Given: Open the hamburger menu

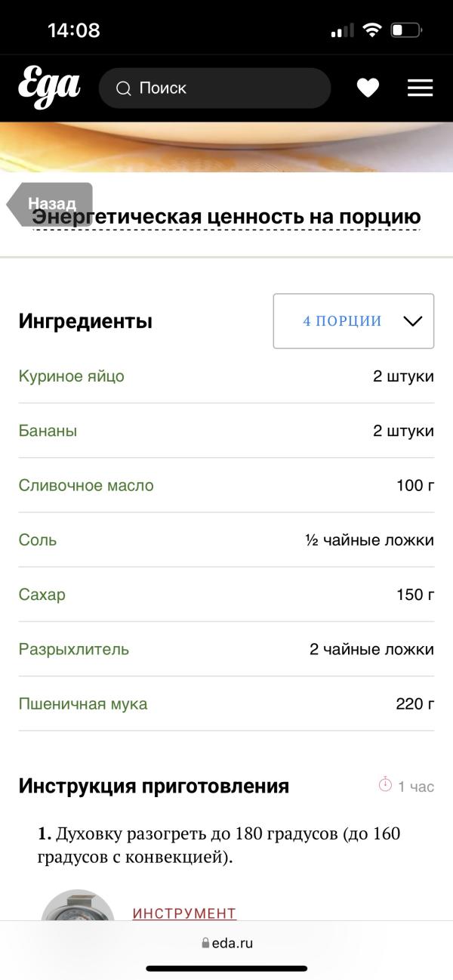Looking at the screenshot, I should [420, 88].
